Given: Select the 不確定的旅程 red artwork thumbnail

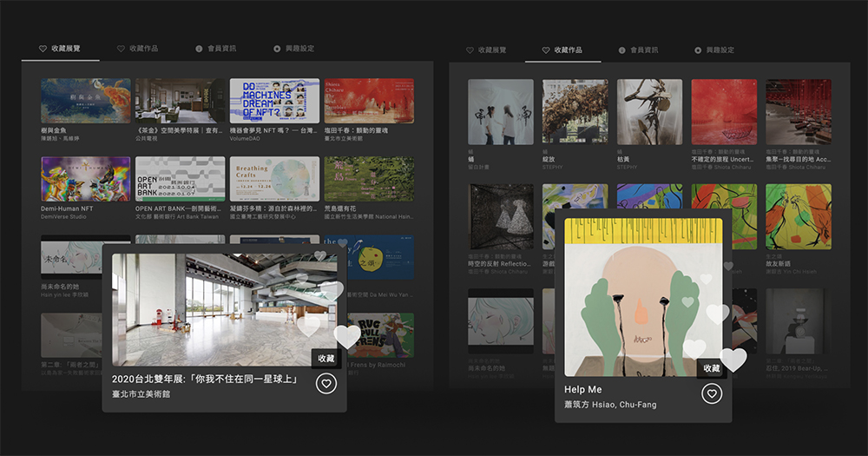Looking at the screenshot, I should (724, 112).
